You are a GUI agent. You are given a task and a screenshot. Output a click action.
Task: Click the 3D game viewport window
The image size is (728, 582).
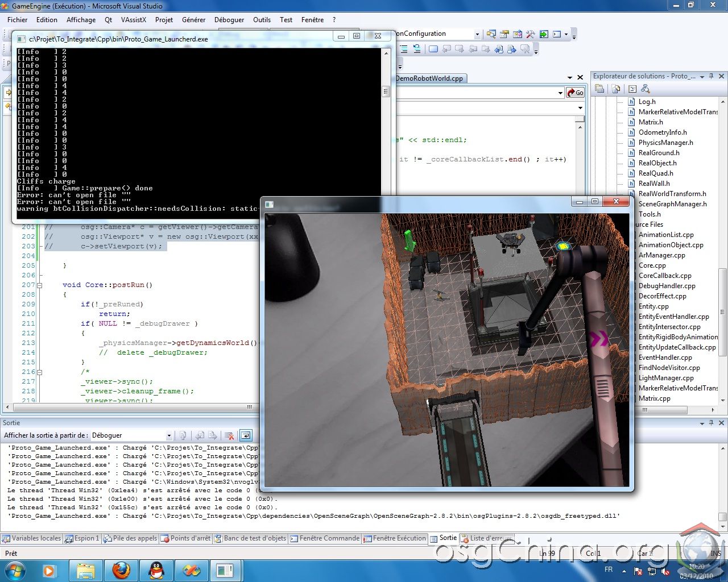[447, 350]
